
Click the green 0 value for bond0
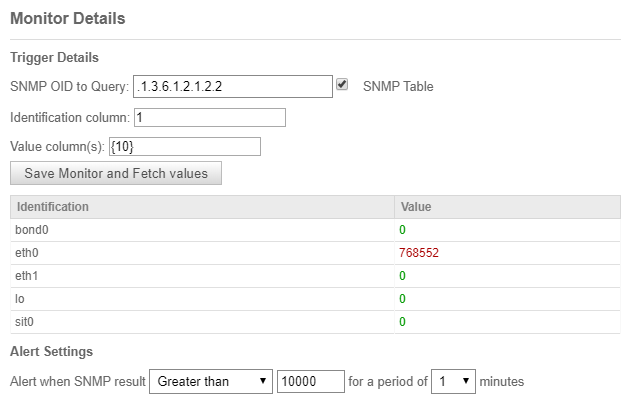pyautogui.click(x=402, y=230)
